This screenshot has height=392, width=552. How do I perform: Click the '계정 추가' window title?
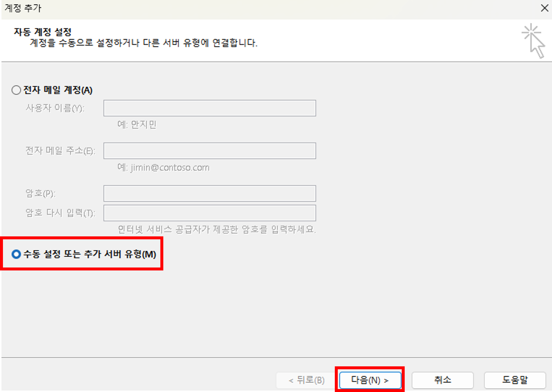coord(23,8)
